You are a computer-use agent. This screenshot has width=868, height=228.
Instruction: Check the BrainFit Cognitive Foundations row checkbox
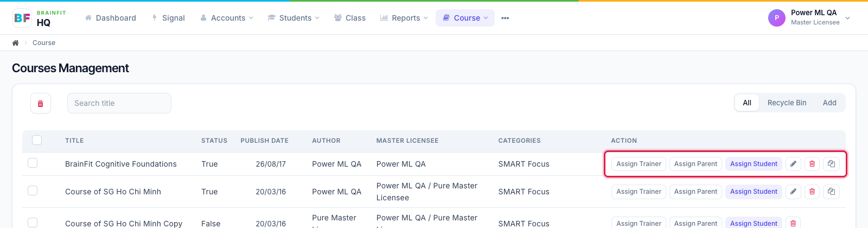[33, 163]
